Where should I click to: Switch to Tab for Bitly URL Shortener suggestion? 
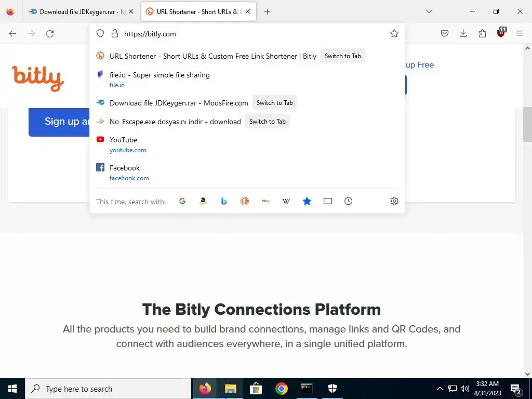click(x=343, y=56)
